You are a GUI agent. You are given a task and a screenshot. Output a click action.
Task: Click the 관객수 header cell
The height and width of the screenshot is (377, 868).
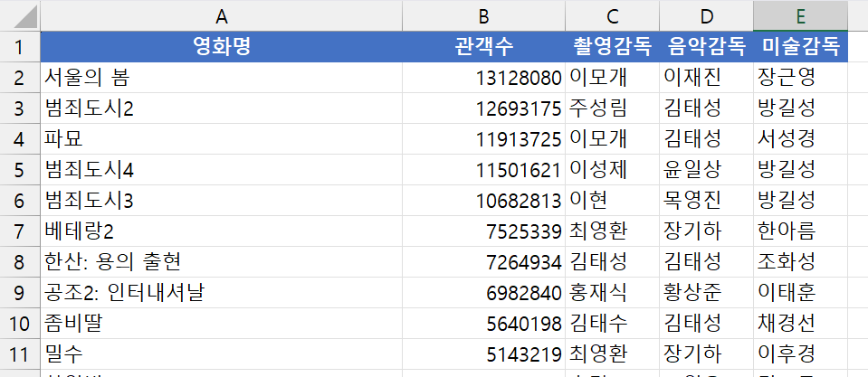[x=484, y=47]
